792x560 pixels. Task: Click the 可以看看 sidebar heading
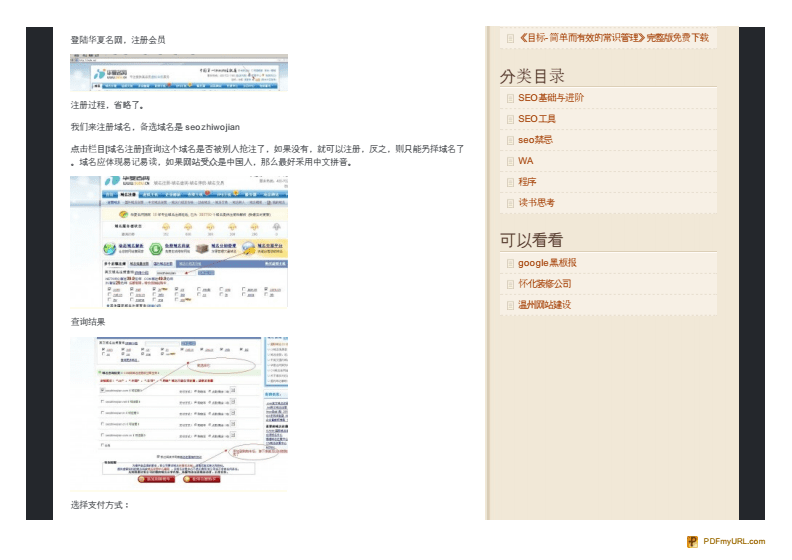[x=531, y=240]
